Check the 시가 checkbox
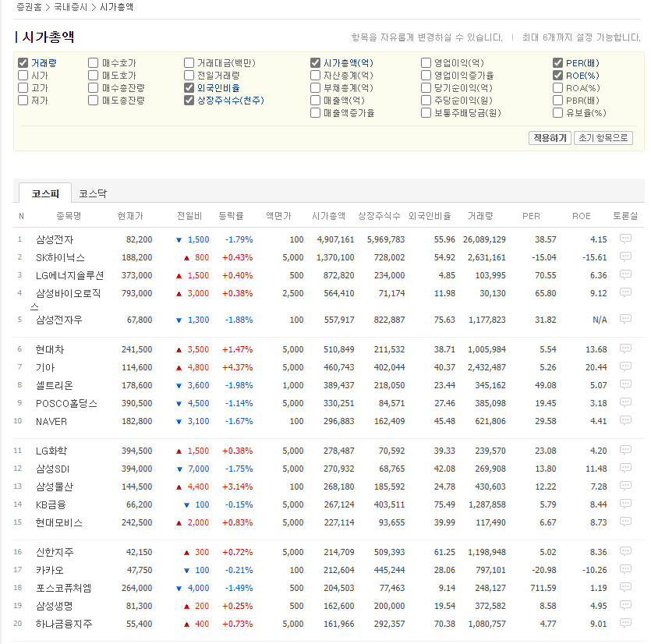Image resolution: width=651 pixels, height=644 pixels. click(x=23, y=76)
